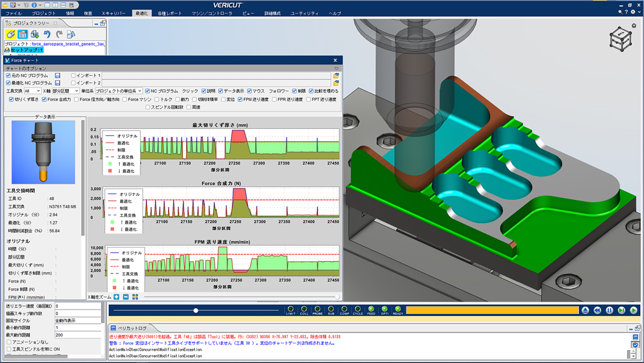Screen dimensions: 644x363
Task: Click the import-with-green-arrow icon in project tree
Action: 35,34
